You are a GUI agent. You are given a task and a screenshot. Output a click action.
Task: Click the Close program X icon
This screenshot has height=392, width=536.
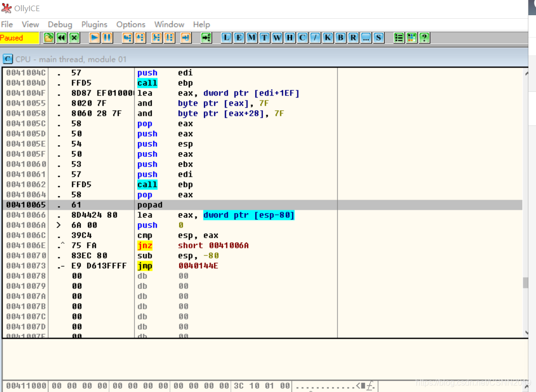click(x=74, y=38)
